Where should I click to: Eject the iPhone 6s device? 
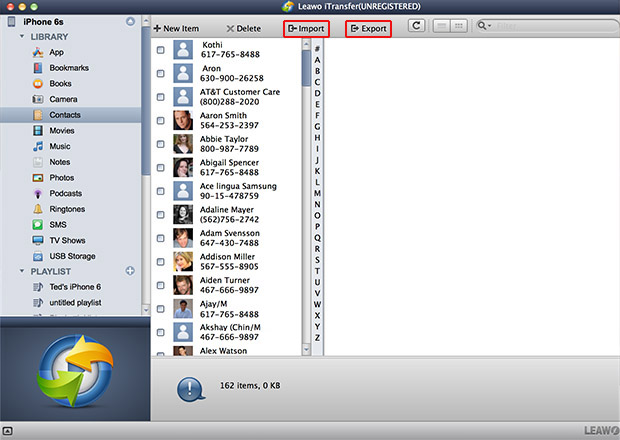click(131, 22)
